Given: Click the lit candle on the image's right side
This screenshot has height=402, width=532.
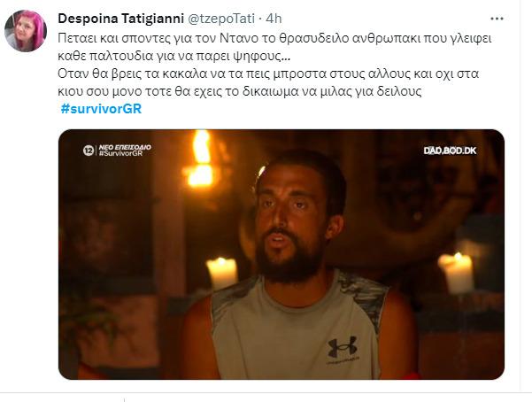Looking at the screenshot, I should (456, 273).
